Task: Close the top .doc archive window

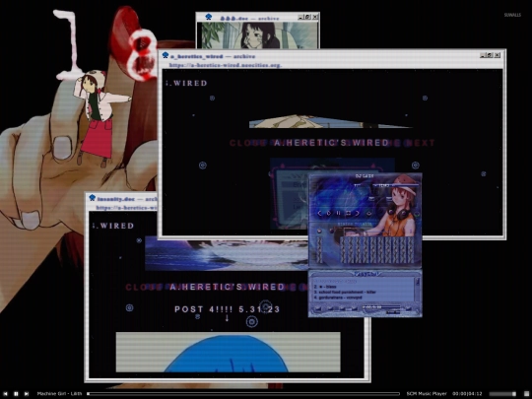Action: 315,17
